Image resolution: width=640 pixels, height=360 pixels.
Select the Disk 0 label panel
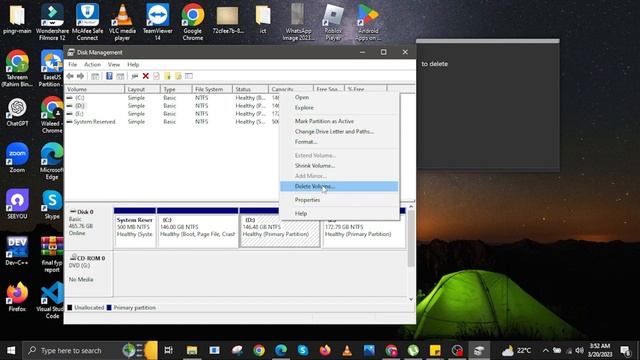click(x=89, y=227)
